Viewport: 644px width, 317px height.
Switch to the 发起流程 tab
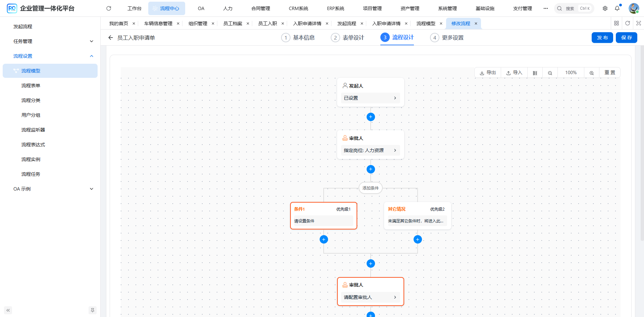[347, 23]
